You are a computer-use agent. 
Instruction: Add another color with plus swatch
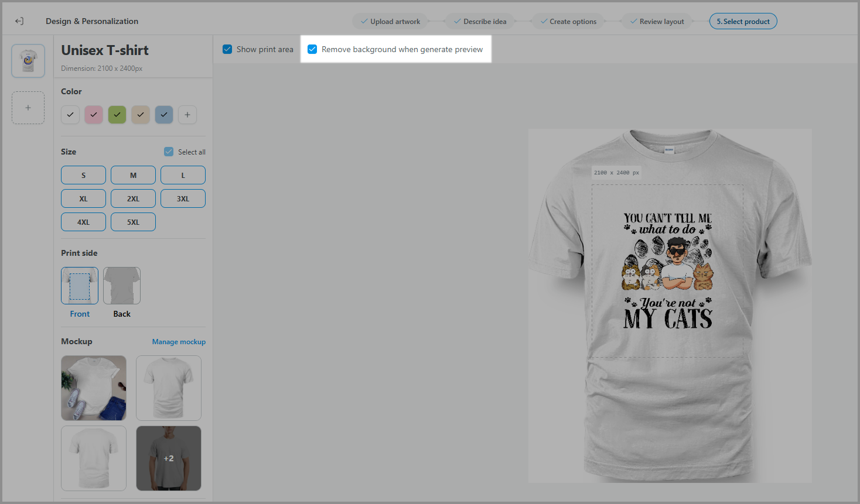(x=187, y=115)
